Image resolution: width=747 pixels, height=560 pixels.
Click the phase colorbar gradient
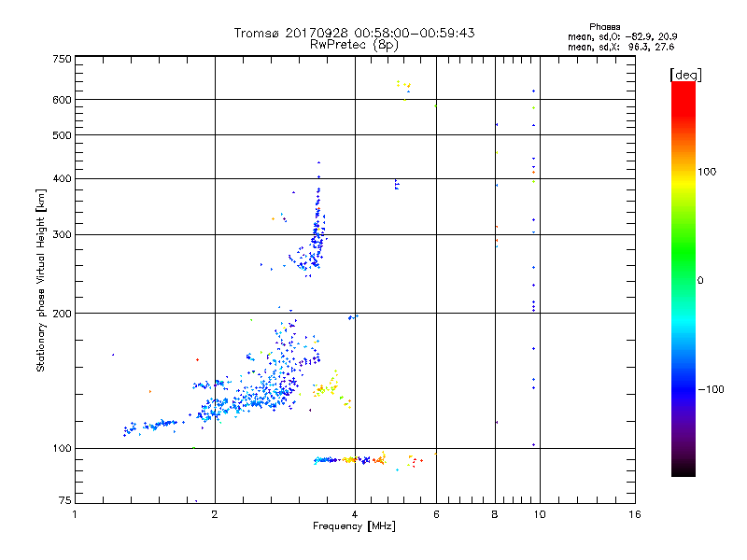pos(684,278)
